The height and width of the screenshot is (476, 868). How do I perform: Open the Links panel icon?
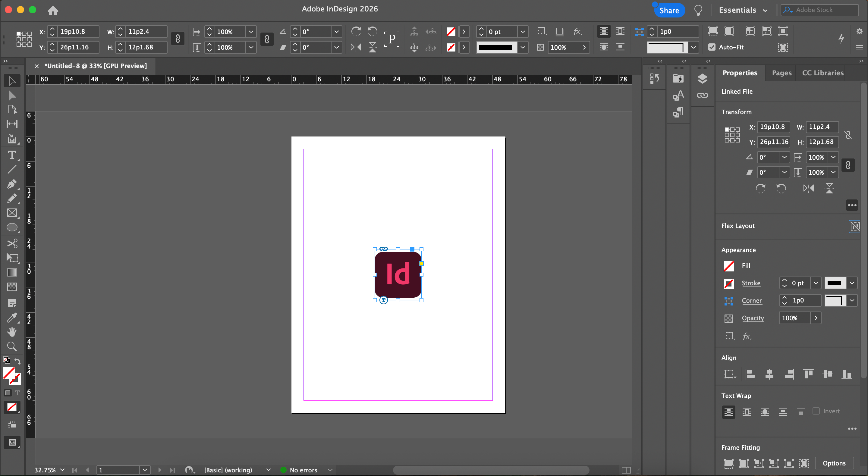[x=702, y=95]
